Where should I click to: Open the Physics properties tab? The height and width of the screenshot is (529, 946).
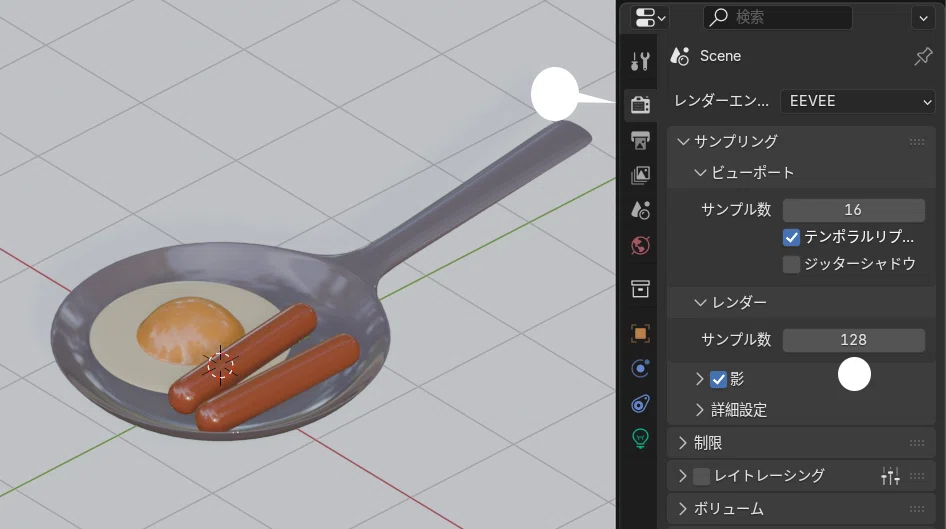point(640,369)
